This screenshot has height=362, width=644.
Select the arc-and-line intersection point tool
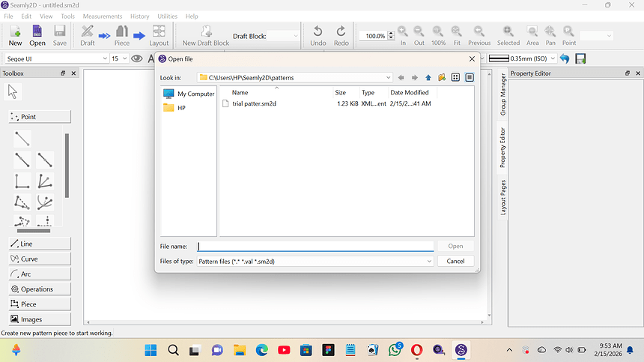[45, 202]
